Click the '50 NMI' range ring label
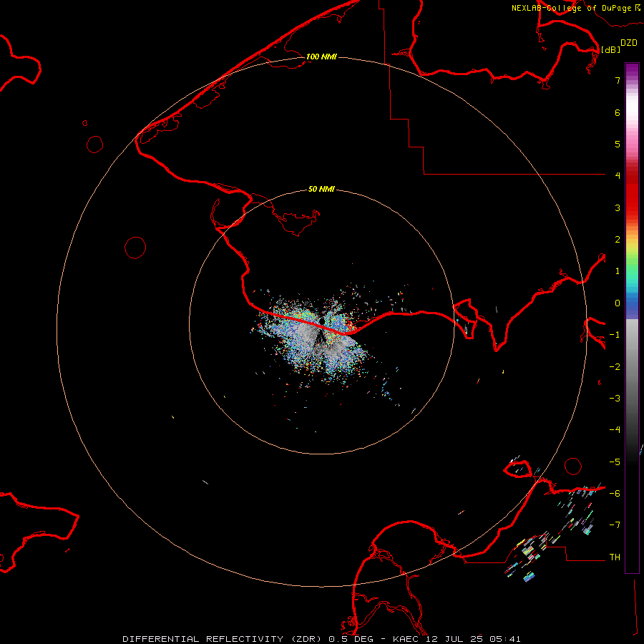The height and width of the screenshot is (644, 644). pos(321,189)
